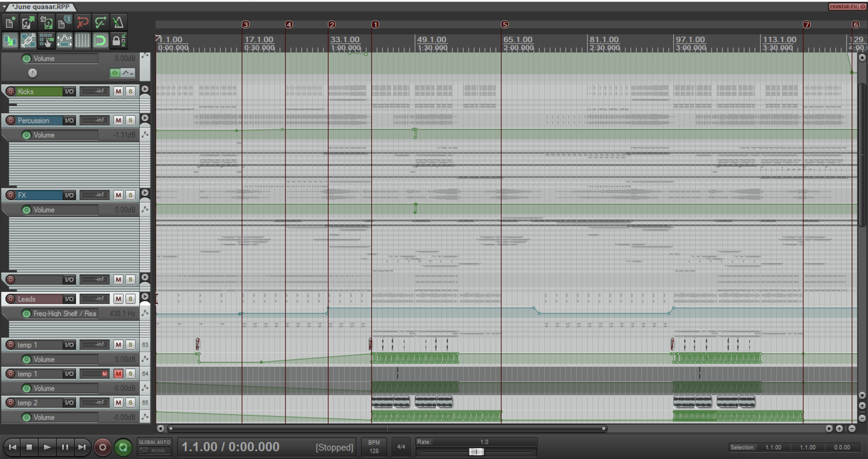The image size is (868, 459).
Task: Click the Rate playback slider handle
Action: click(476, 451)
